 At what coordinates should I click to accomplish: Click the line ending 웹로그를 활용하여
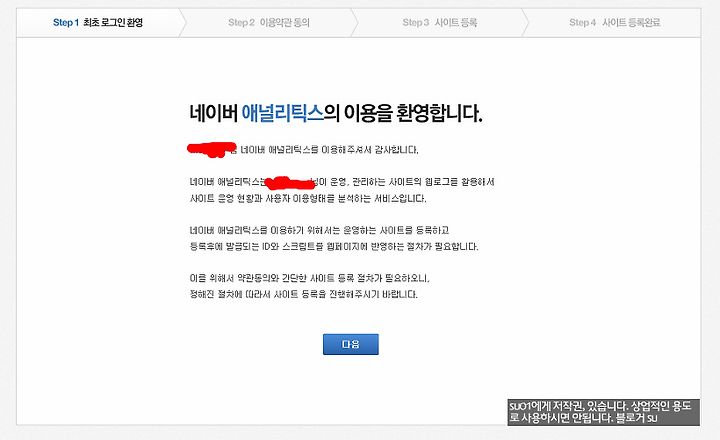[x=342, y=182]
